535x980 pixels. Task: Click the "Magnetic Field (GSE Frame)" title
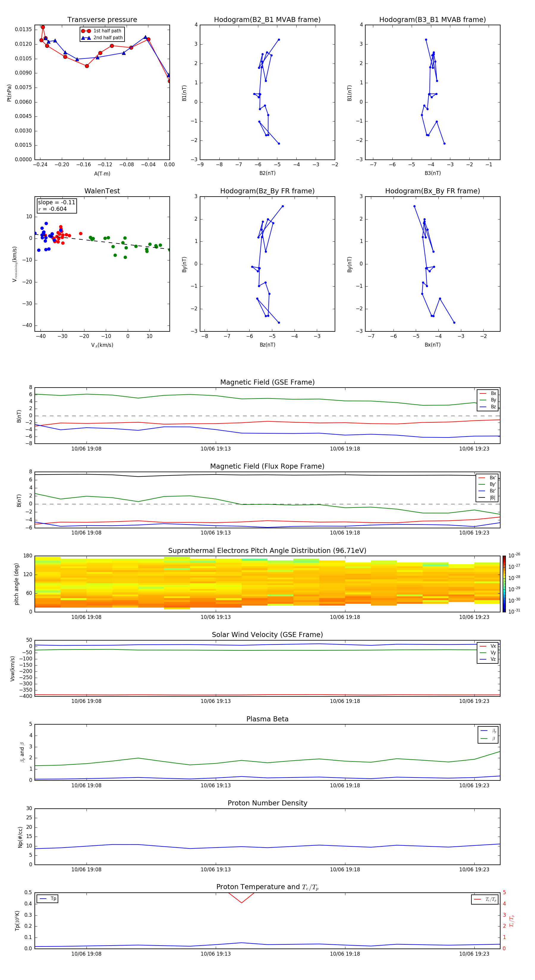click(267, 382)
